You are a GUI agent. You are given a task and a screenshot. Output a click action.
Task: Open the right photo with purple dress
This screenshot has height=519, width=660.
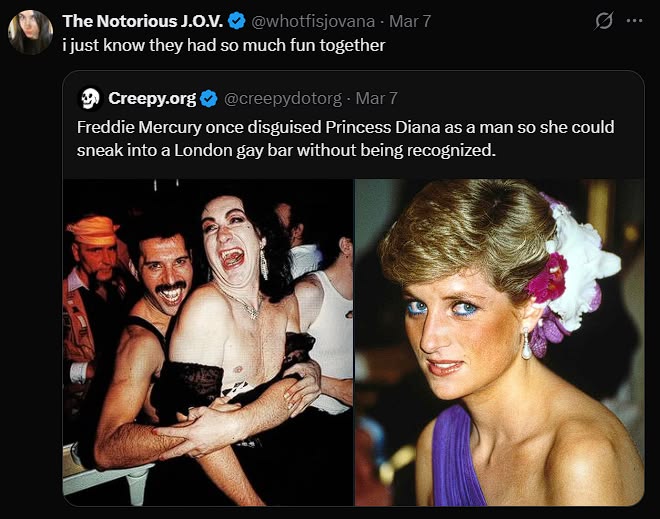(499, 342)
